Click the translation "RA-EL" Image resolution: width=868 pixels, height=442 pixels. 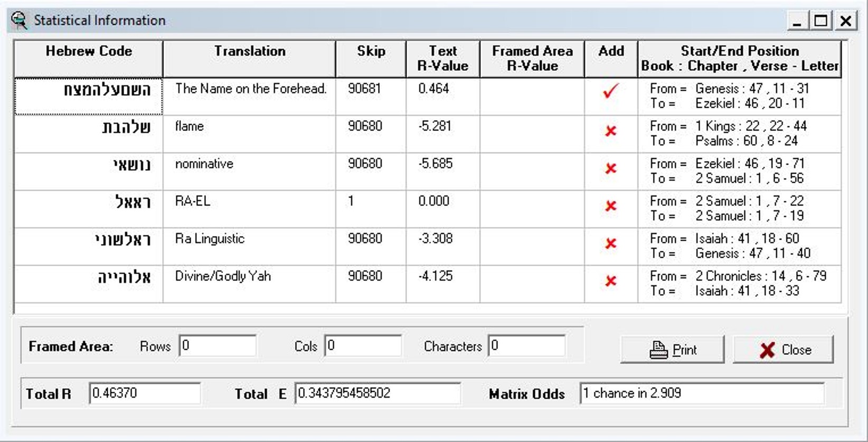click(x=193, y=201)
